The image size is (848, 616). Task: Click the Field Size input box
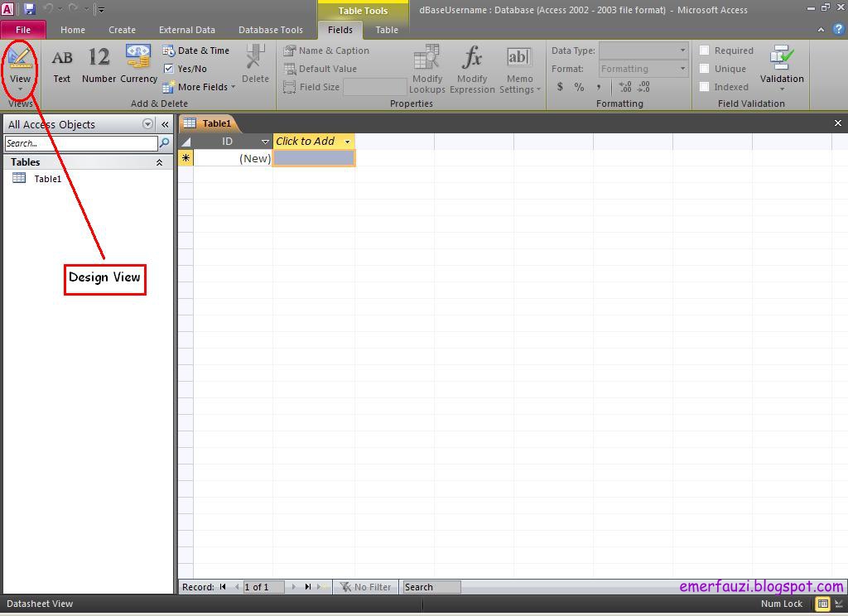click(374, 87)
